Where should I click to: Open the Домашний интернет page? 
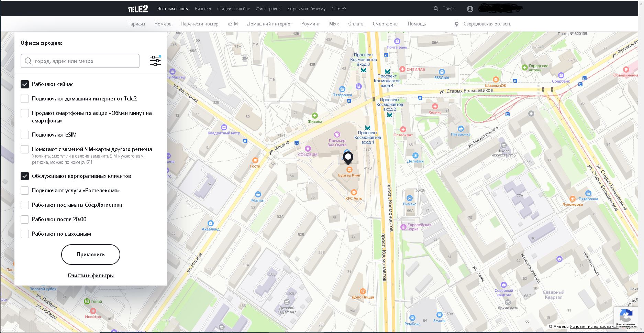tap(269, 24)
